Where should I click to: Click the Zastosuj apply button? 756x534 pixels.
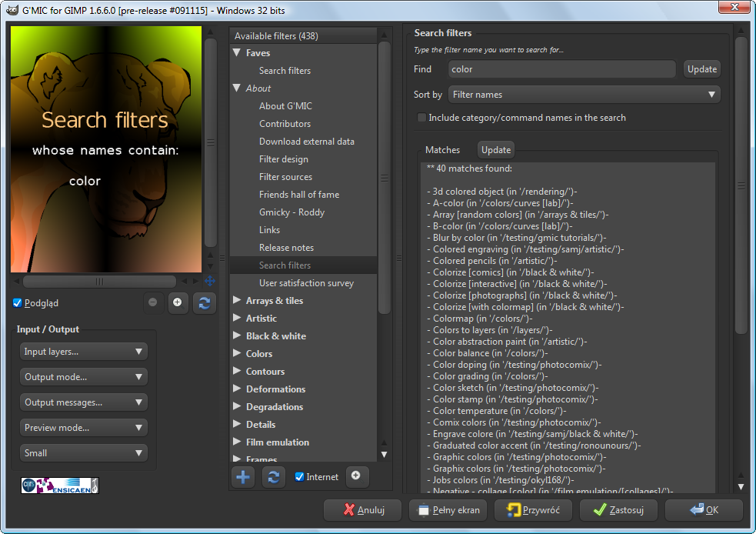pyautogui.click(x=618, y=510)
